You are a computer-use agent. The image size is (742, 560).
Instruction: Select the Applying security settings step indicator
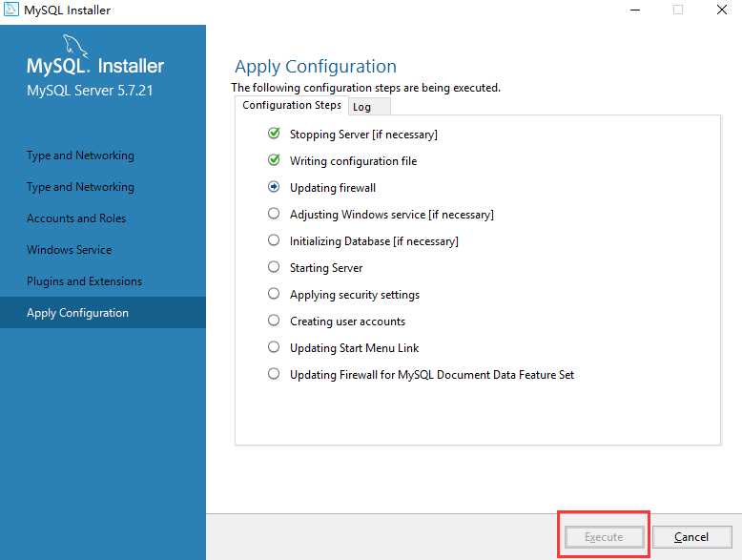coord(274,294)
